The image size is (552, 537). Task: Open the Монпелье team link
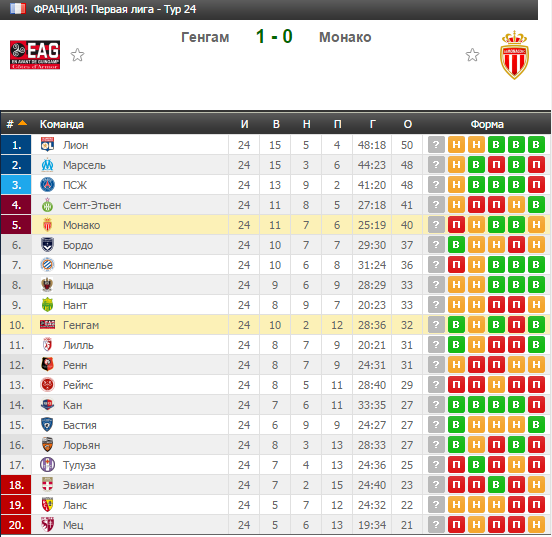pos(88,265)
